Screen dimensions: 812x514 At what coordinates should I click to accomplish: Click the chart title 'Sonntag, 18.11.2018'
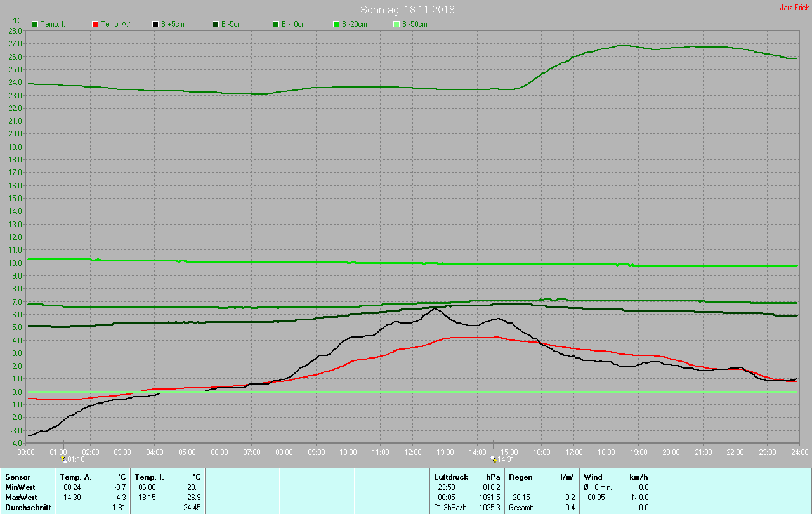point(407,10)
